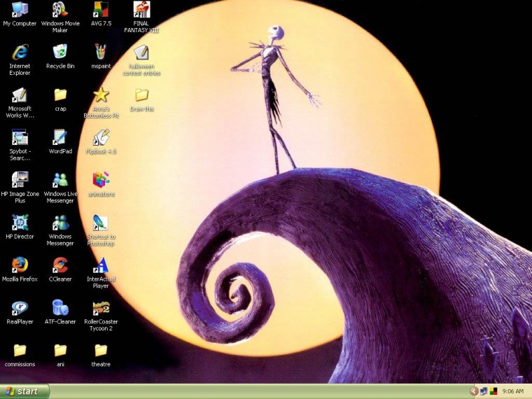Select the theatre folder
Image resolution: width=532 pixels, height=399 pixels.
(x=101, y=351)
